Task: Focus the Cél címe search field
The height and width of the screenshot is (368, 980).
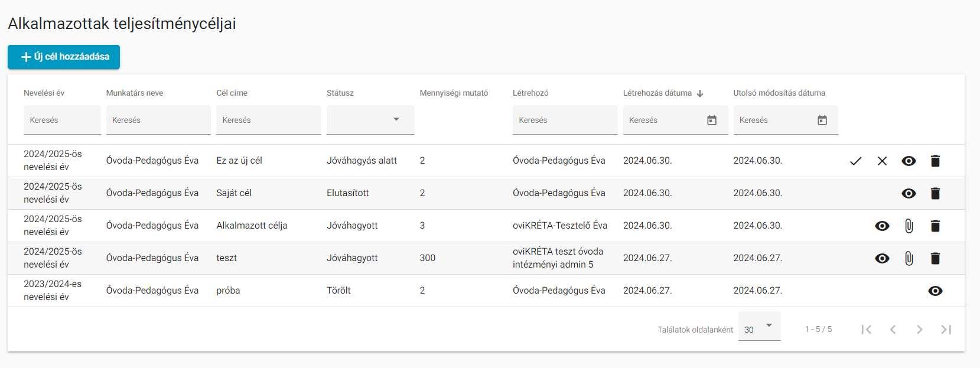Action: click(x=269, y=120)
